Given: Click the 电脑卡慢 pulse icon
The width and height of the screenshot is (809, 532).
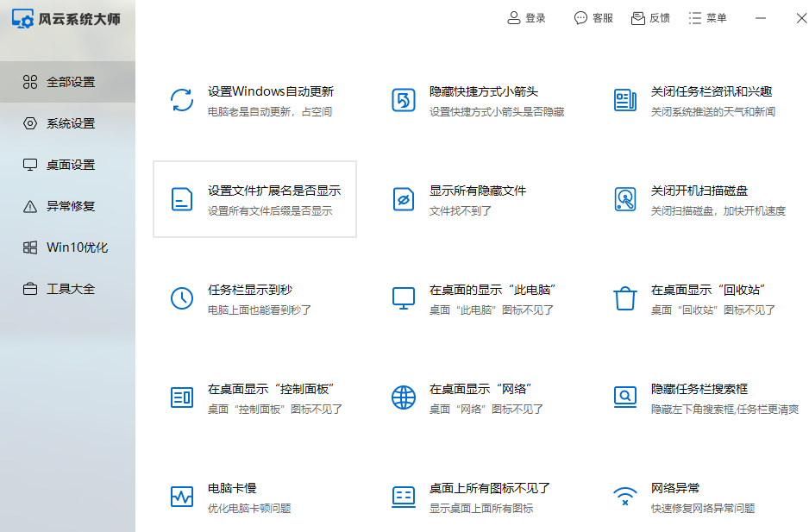Looking at the screenshot, I should (182, 497).
